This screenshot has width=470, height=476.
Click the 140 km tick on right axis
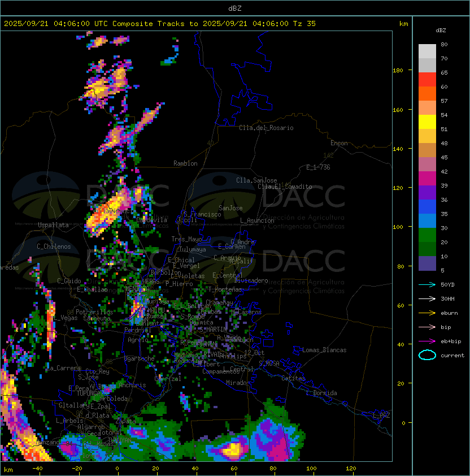[398, 149]
